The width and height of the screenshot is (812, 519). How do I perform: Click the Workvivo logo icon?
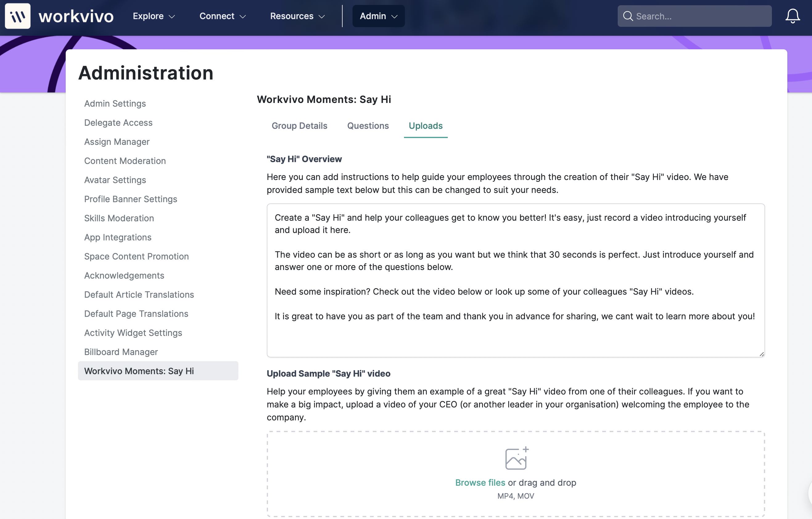coord(18,16)
